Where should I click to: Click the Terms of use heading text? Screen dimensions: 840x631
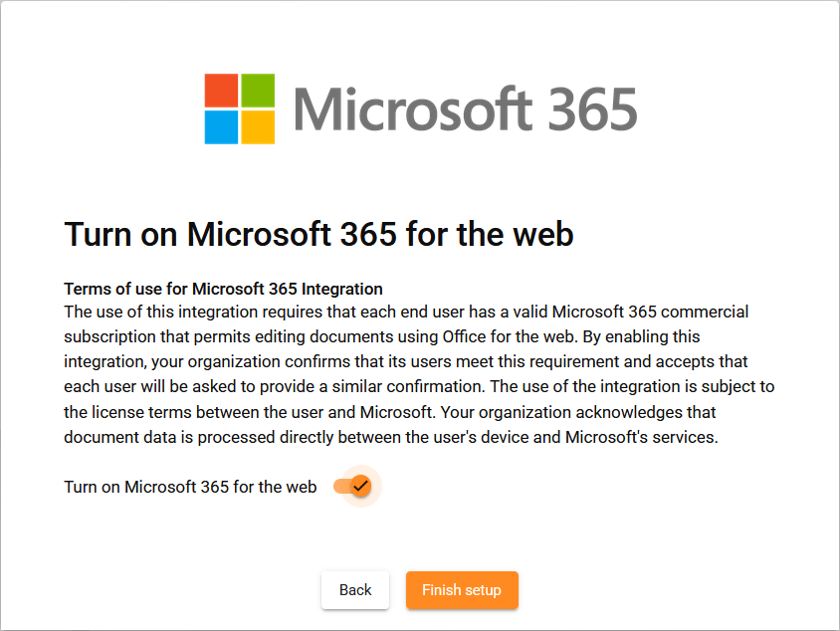pos(221,289)
